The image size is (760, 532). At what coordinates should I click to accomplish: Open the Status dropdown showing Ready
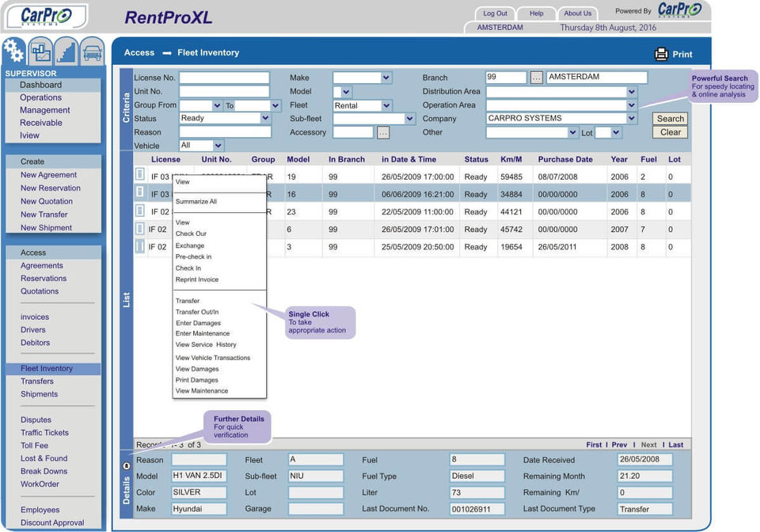(x=265, y=119)
